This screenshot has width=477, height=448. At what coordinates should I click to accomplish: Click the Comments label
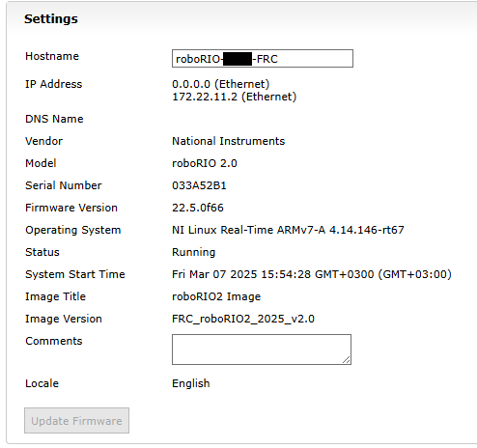tap(54, 341)
